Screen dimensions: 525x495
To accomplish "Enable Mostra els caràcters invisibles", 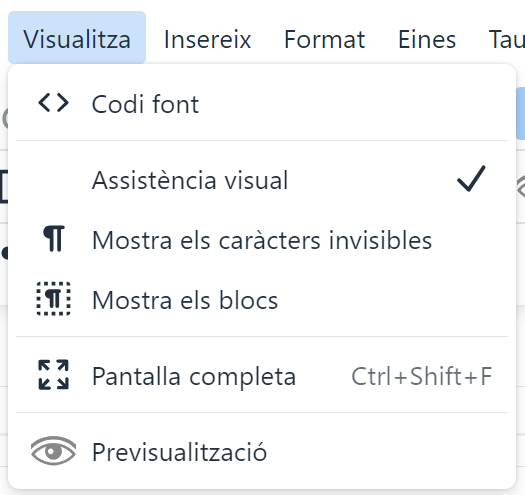I will click(262, 239).
